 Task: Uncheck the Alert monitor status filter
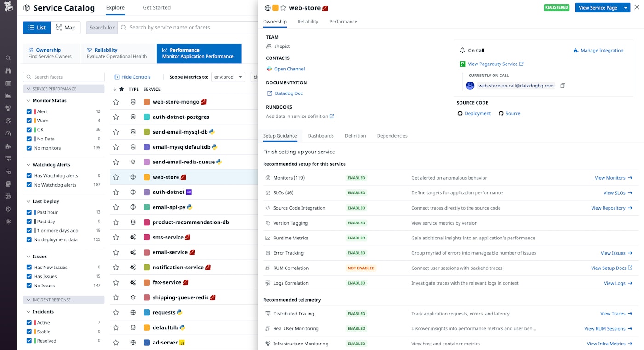tap(29, 111)
